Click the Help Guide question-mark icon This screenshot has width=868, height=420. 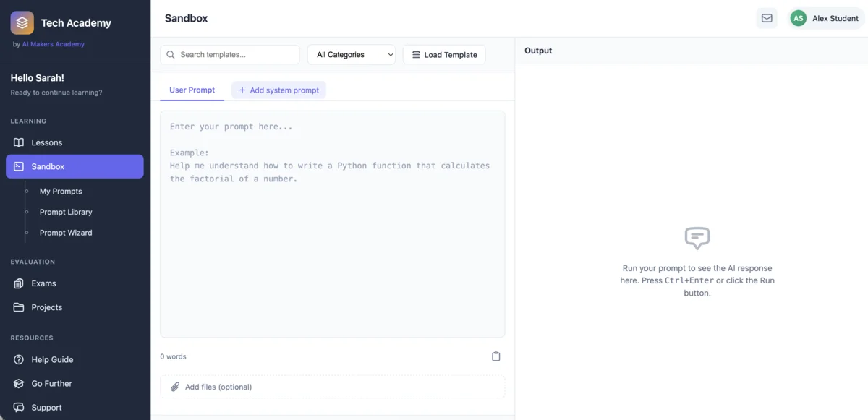tap(19, 359)
